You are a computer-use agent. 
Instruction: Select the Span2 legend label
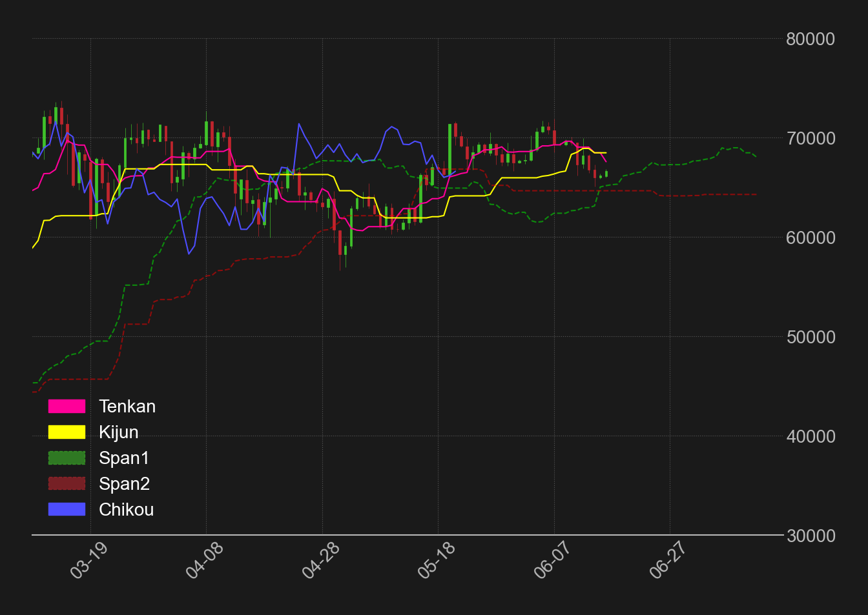click(x=124, y=484)
